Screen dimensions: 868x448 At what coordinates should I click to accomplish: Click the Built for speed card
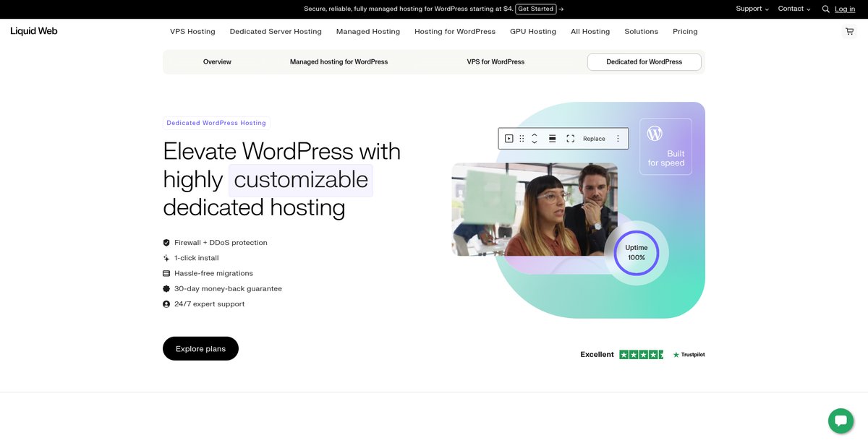(665, 147)
